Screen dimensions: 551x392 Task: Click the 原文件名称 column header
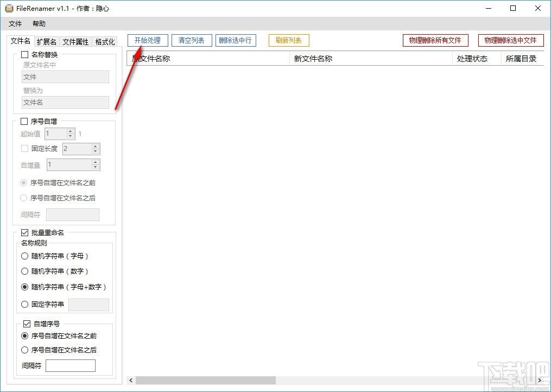click(208, 59)
